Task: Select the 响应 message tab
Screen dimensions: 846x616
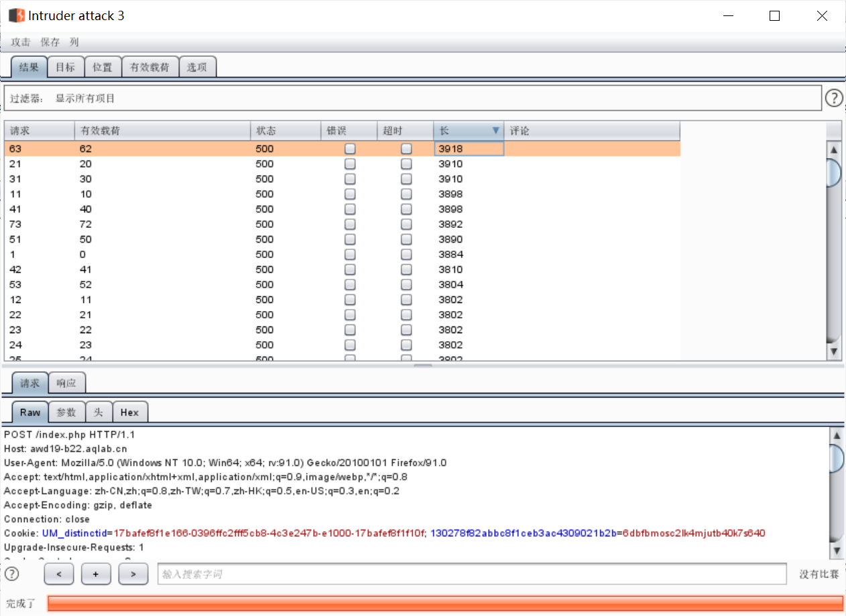Action: tap(67, 383)
